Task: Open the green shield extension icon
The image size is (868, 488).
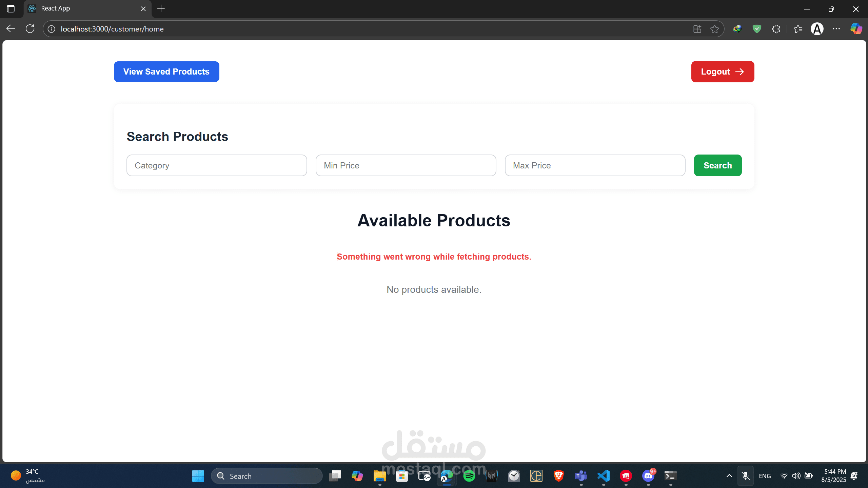Action: (x=757, y=29)
